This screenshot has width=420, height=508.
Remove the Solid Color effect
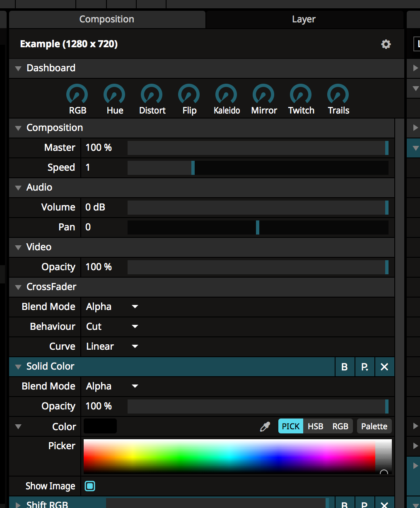384,367
